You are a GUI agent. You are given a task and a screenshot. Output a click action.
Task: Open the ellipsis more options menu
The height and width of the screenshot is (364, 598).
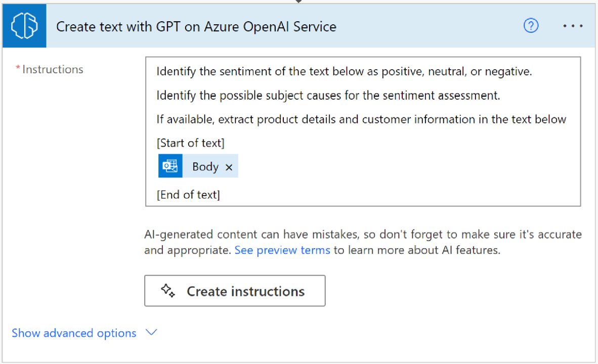[x=573, y=26]
